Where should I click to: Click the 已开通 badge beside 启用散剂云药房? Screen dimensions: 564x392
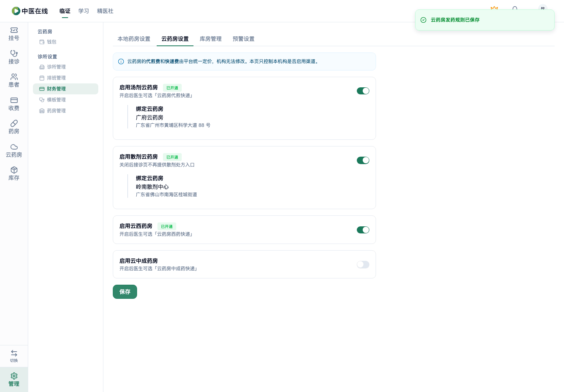(x=172, y=157)
